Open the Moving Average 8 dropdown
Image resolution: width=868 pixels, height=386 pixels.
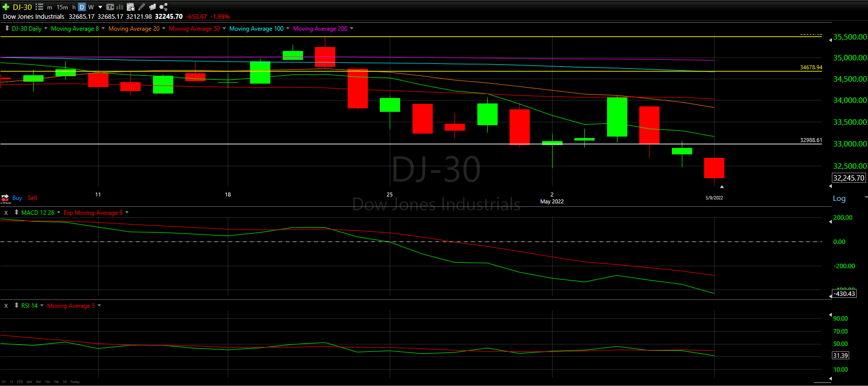103,28
